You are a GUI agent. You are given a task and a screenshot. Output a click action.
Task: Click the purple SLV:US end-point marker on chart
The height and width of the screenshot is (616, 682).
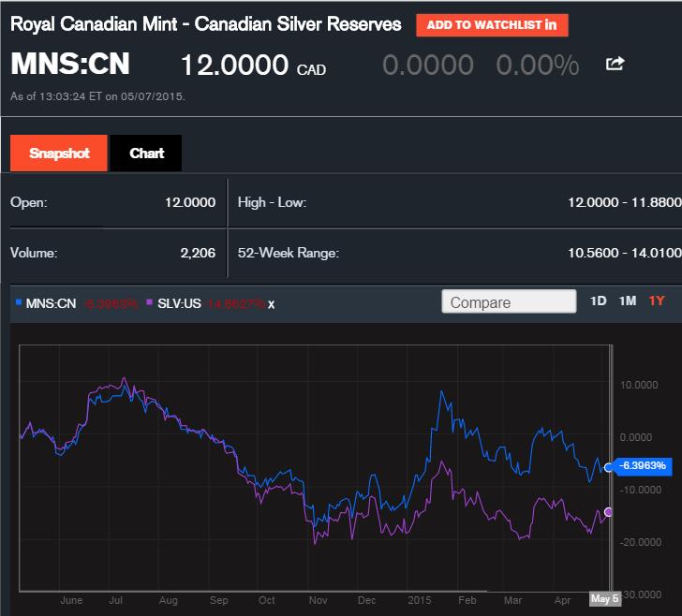click(609, 512)
